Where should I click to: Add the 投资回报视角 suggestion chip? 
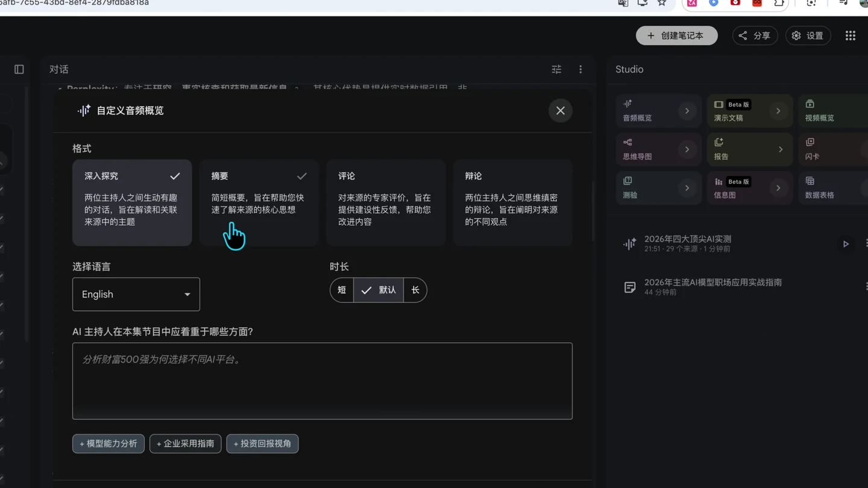click(262, 443)
